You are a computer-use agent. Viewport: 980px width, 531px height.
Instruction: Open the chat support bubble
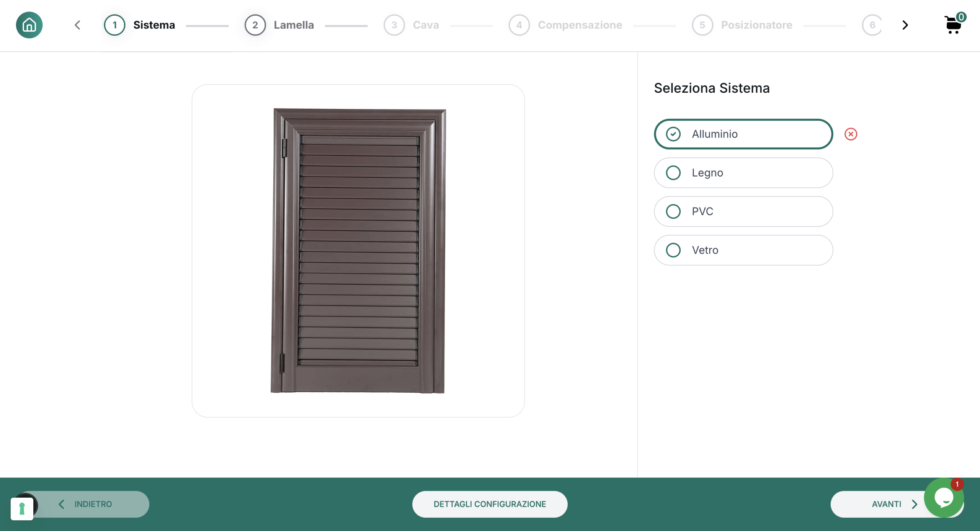945,498
